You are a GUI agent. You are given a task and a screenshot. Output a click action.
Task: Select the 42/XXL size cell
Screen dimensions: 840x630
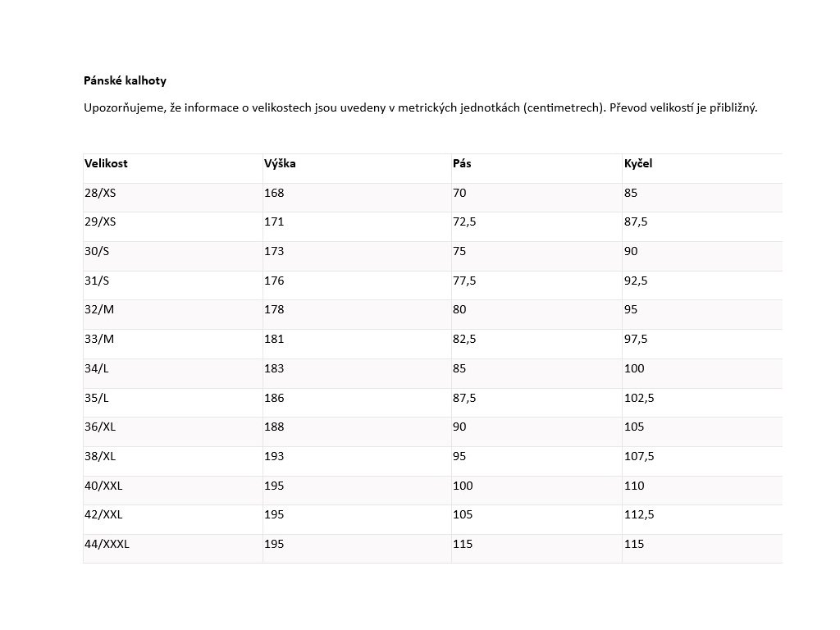coord(103,514)
